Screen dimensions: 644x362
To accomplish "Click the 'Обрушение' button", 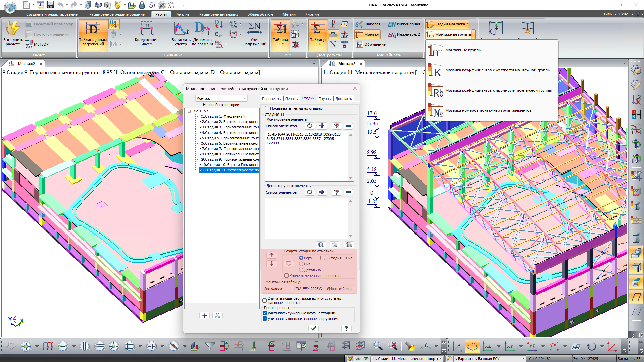I will click(x=371, y=44).
